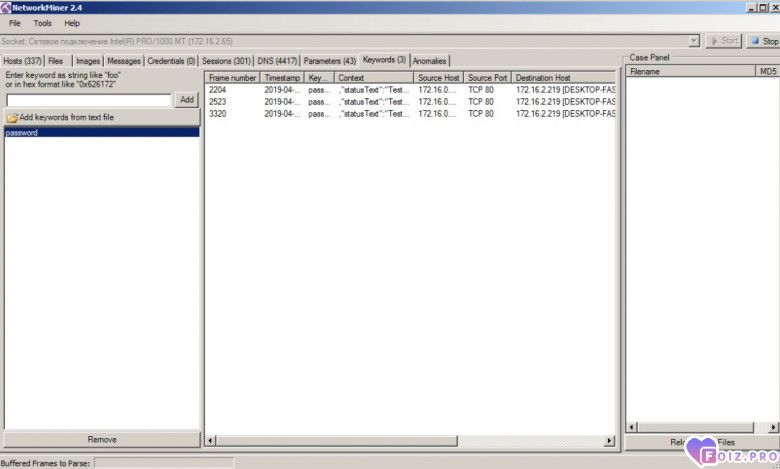
Task: Click the Remove keyword button
Action: pos(101,440)
